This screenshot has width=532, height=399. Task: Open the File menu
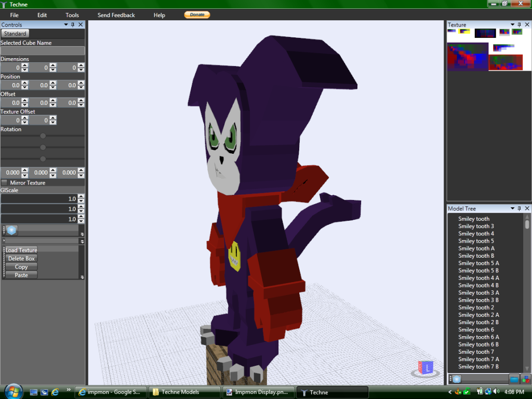[14, 15]
